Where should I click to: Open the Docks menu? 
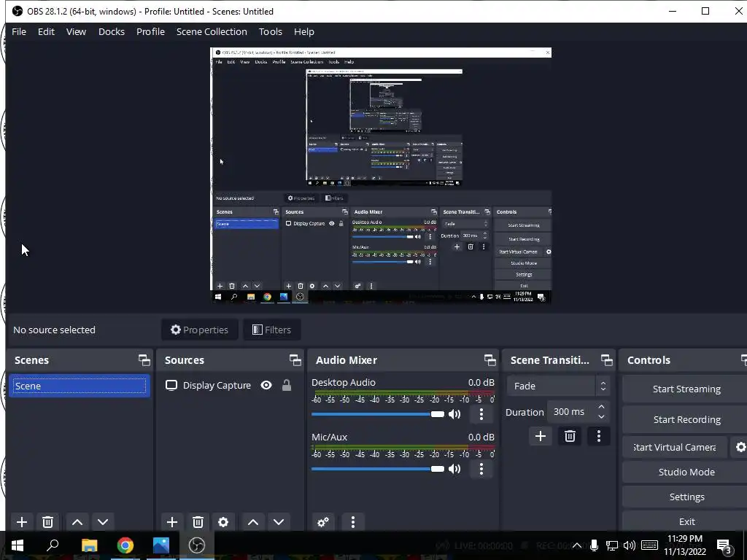[x=112, y=31]
